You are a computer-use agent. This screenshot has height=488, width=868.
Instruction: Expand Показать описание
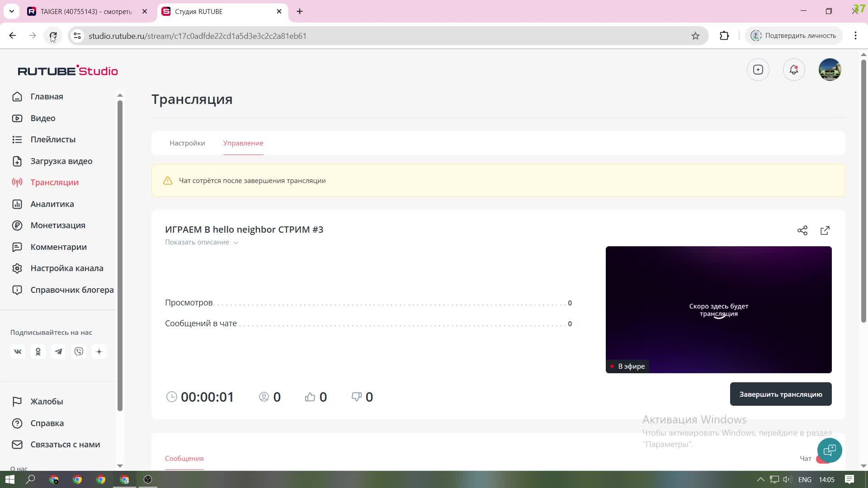point(201,242)
